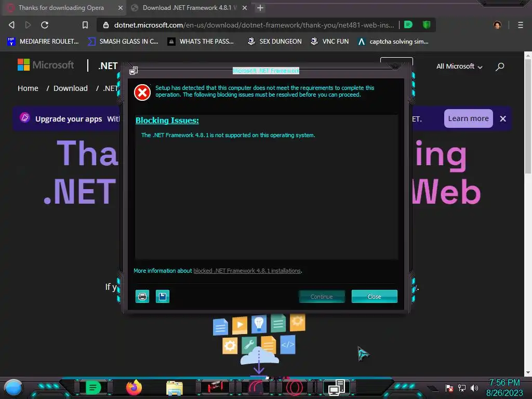Close the Download .NET Framework tab
This screenshot has height=399, width=532.
[x=245, y=8]
